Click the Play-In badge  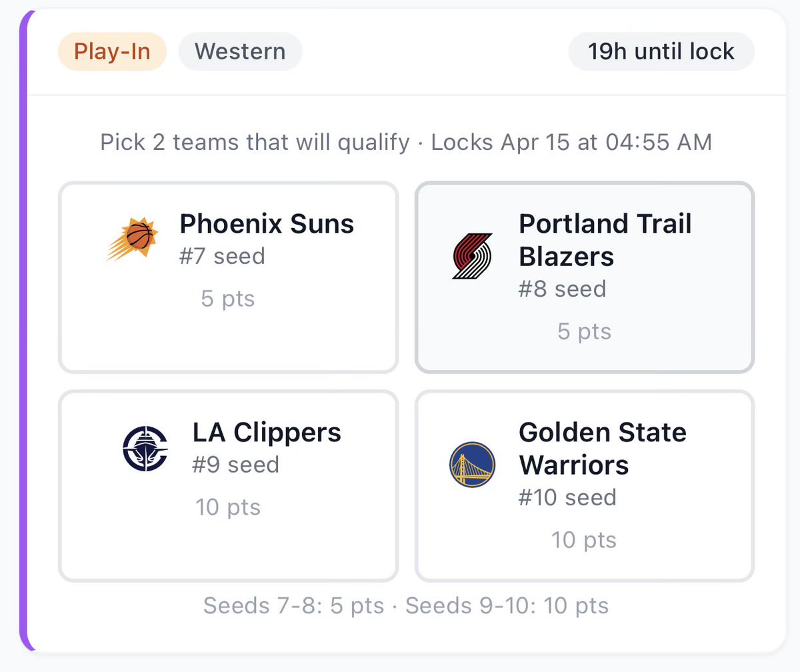click(x=112, y=51)
